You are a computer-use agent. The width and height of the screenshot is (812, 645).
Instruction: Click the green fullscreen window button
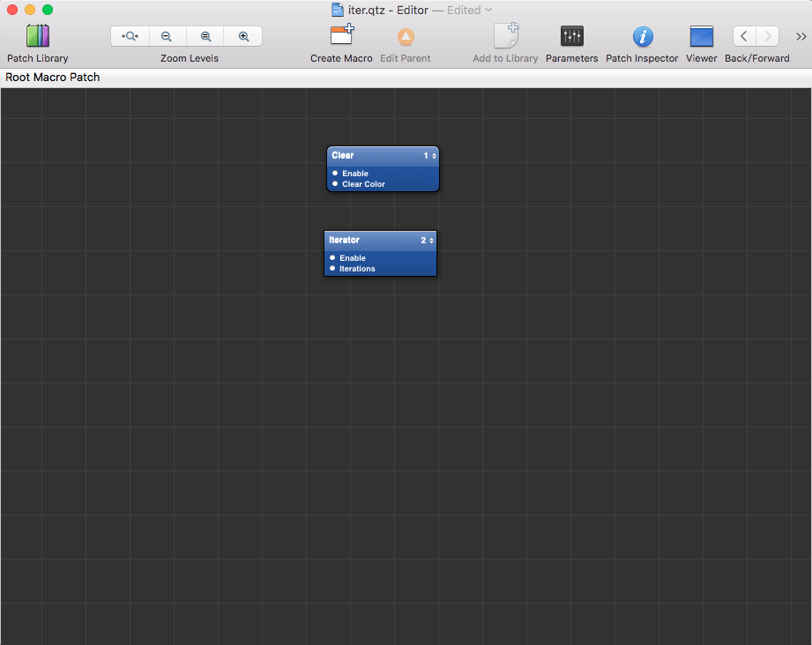click(x=48, y=10)
